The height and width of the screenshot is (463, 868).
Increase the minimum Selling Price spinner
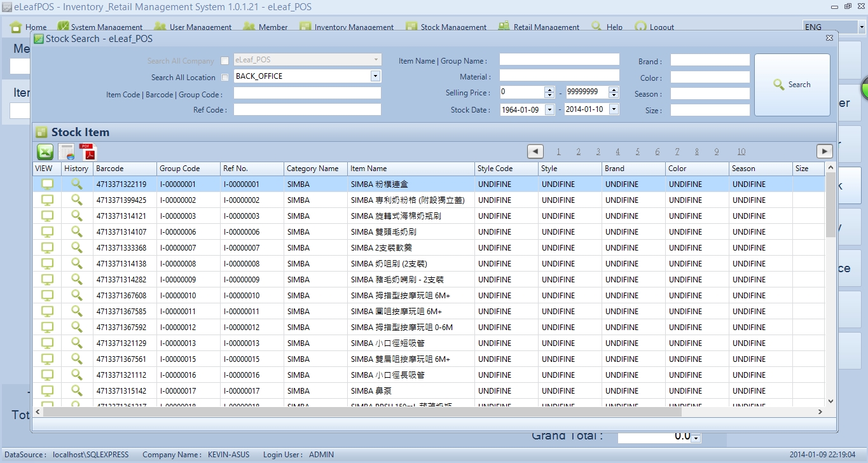pos(549,90)
